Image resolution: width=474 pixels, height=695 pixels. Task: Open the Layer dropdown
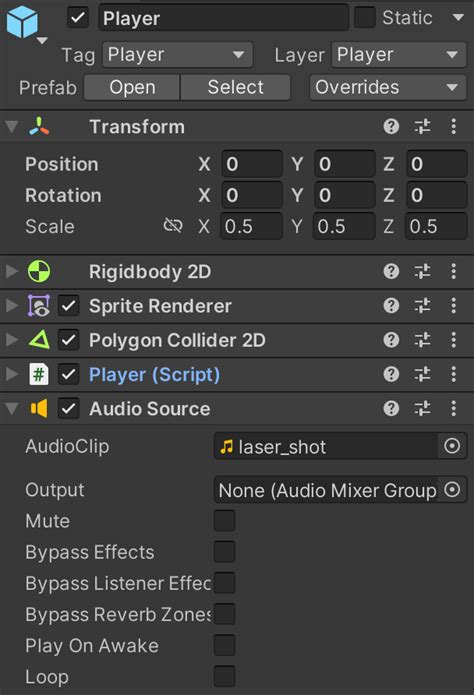point(399,55)
